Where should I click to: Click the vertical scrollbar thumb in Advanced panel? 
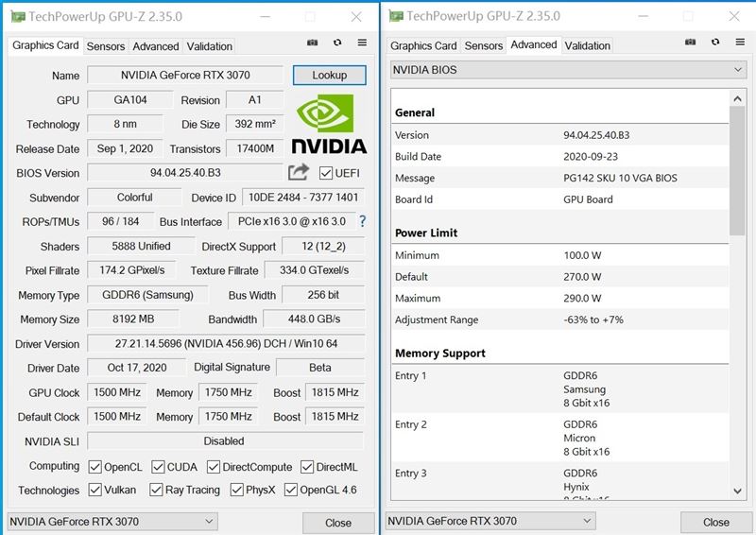coord(737,171)
